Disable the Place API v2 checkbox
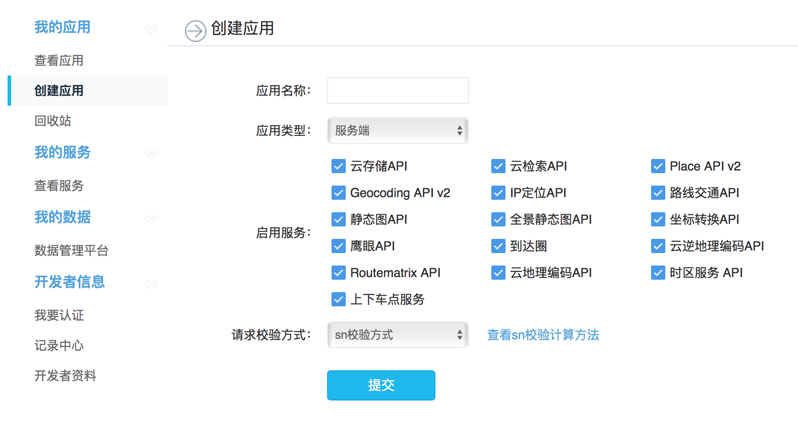 (658, 166)
